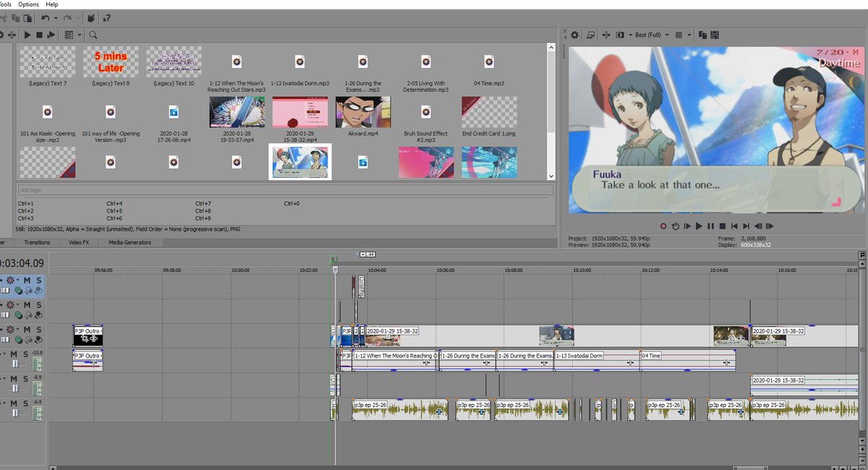Screen dimensions: 868x470
Task: Activate the What's This help cursor icon
Action: click(x=106, y=18)
